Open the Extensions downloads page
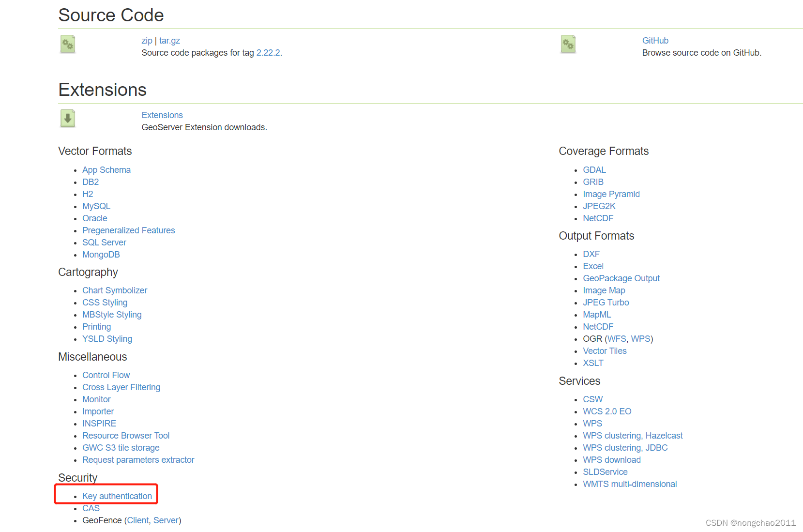The width and height of the screenshot is (803, 532). tap(162, 115)
